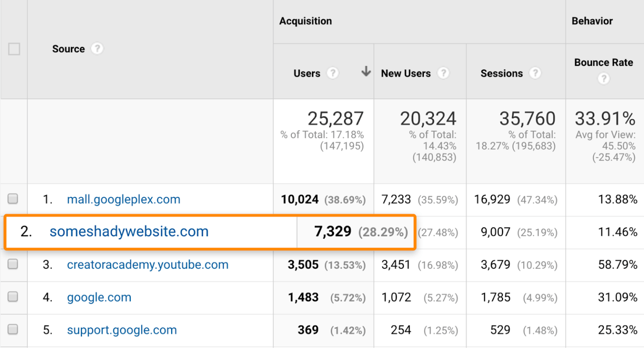This screenshot has width=644, height=348.
Task: Click the descending sort arrow beside Users
Action: pyautogui.click(x=366, y=72)
